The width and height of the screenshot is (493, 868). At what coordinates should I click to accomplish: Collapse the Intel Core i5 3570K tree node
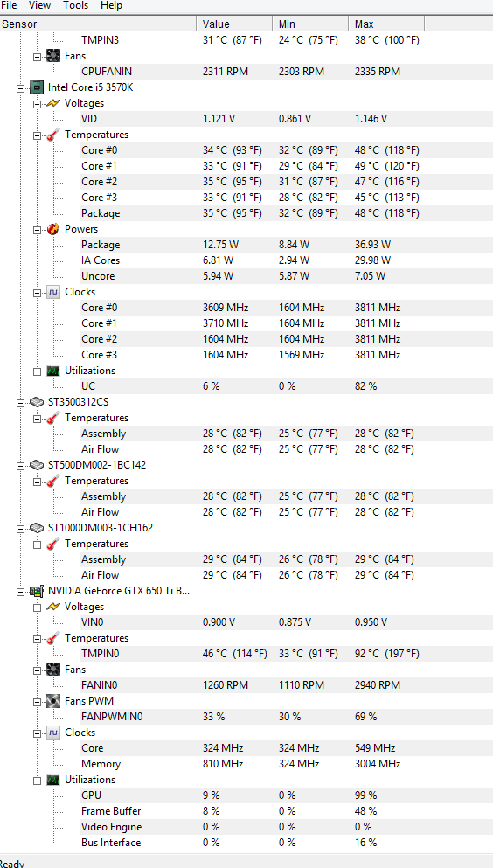(x=20, y=88)
